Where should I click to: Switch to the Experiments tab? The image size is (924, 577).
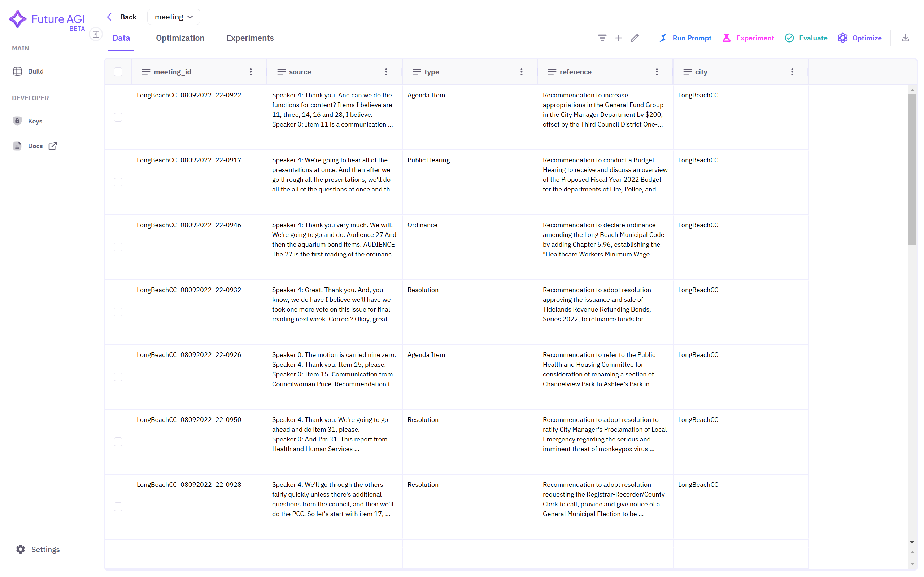(250, 38)
